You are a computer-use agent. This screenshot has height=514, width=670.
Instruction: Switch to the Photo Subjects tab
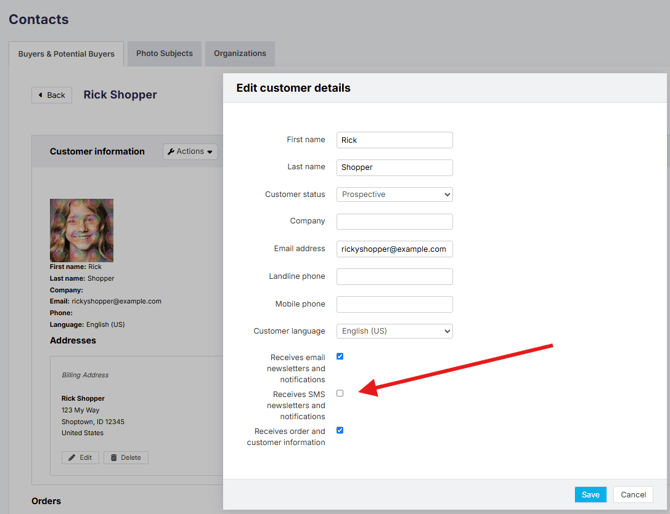[165, 53]
